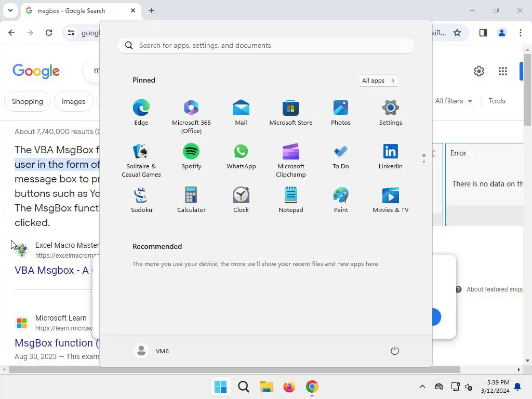This screenshot has height=399, width=532.
Task: Click the volume muted tray icon
Action: 469,387
